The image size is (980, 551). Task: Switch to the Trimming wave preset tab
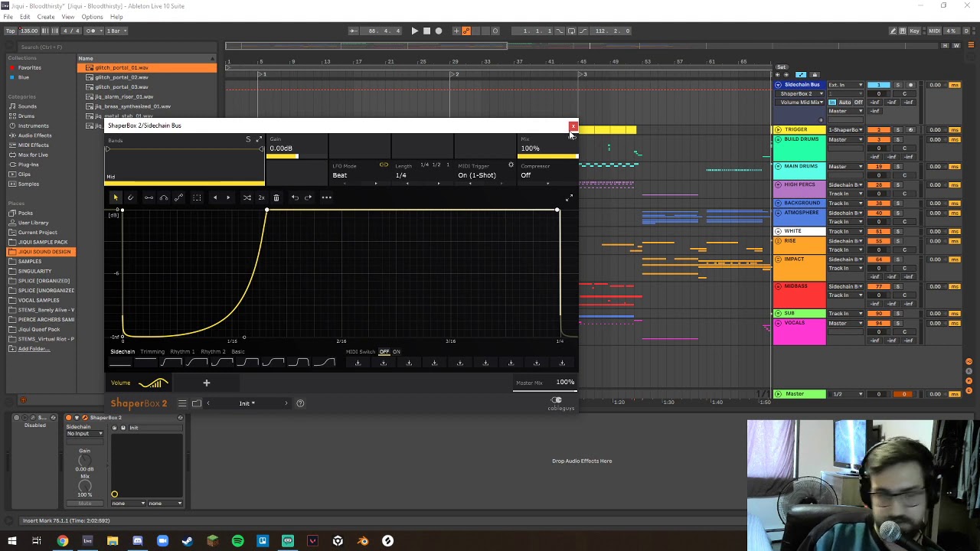(152, 352)
